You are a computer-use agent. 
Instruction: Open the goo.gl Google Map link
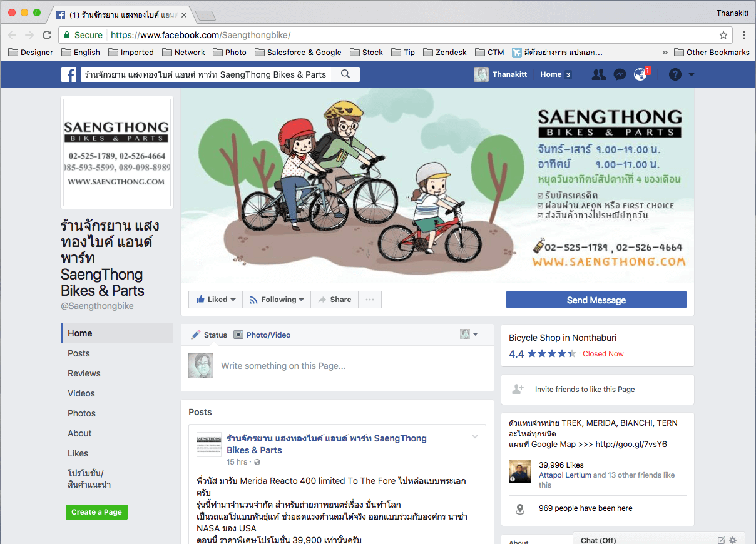631,444
